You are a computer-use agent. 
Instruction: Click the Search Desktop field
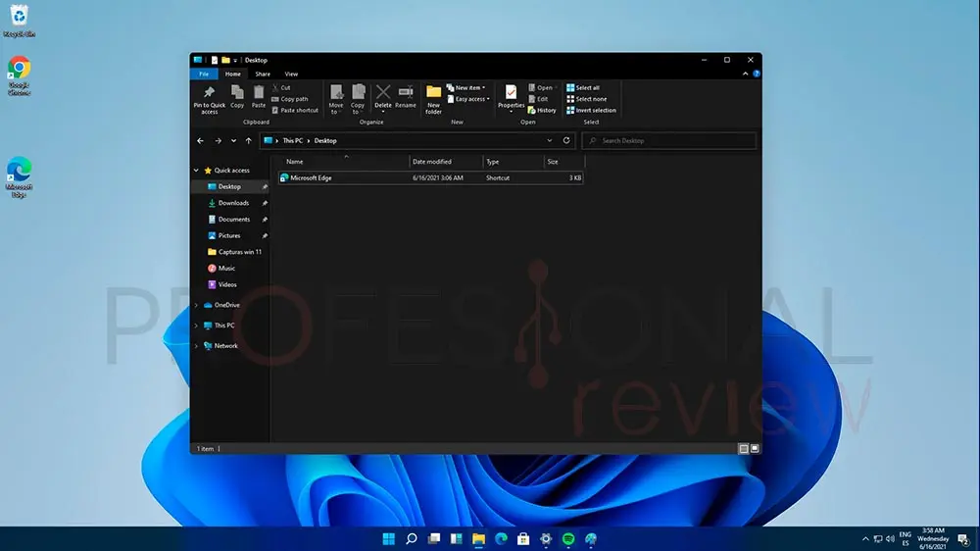pyautogui.click(x=668, y=141)
